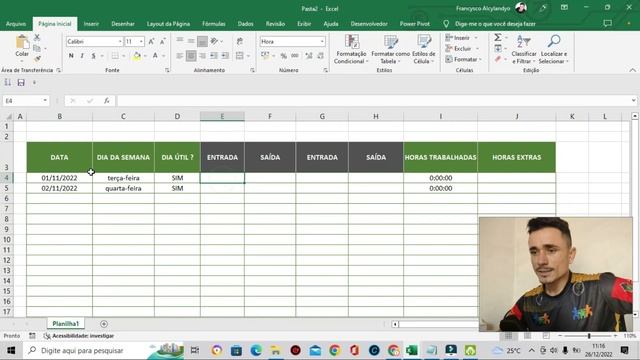Viewport: 640px width, 360px height.
Task: Toggle bottom vertical alignment
Action: tap(202, 41)
